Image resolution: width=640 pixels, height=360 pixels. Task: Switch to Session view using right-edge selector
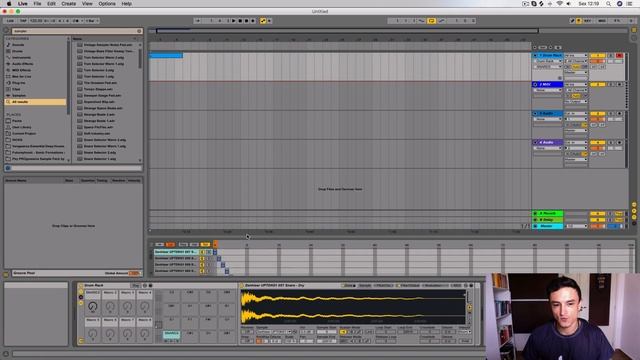[634, 38]
